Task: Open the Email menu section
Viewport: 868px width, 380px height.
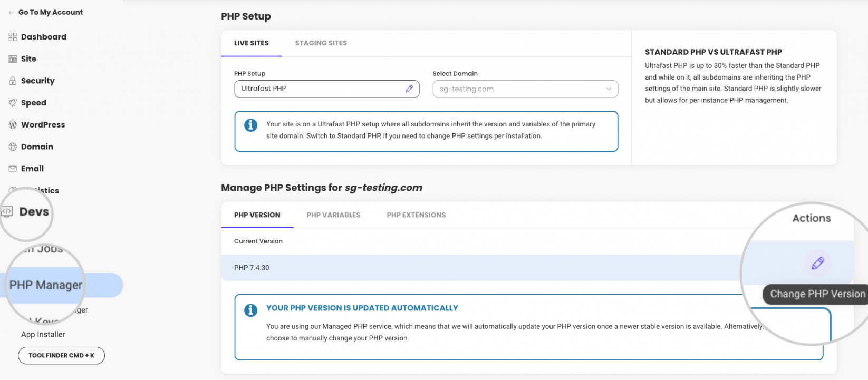Action: [x=32, y=169]
